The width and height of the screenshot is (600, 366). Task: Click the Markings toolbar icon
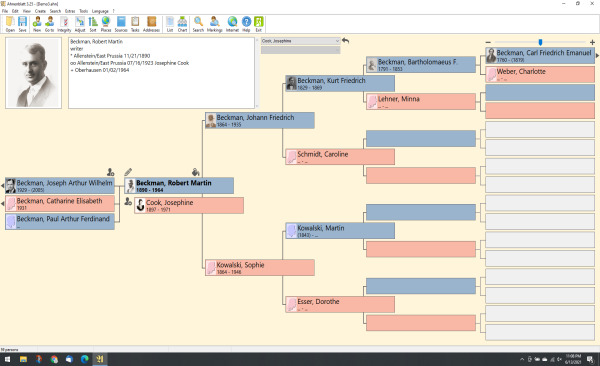tap(215, 24)
